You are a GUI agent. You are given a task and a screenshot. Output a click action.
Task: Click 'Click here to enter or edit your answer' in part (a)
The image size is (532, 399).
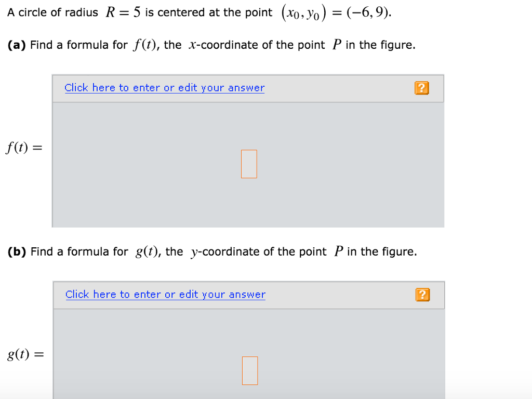pyautogui.click(x=164, y=87)
